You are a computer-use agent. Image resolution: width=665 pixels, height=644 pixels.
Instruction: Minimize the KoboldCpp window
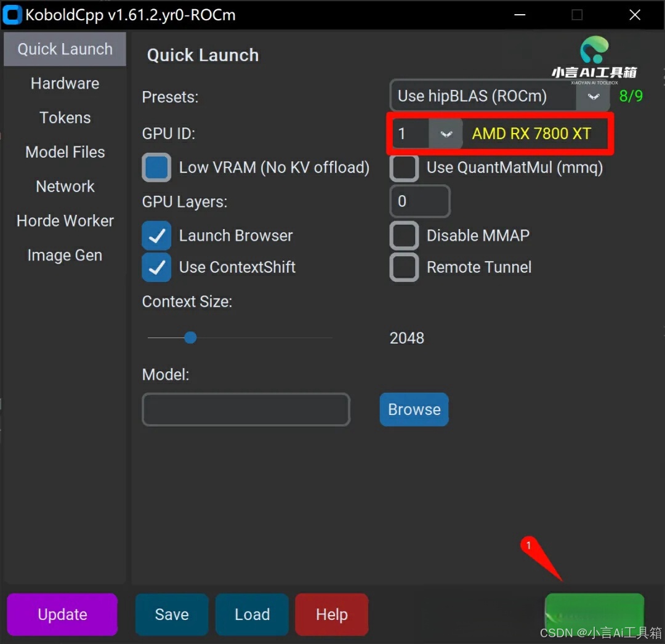click(520, 15)
